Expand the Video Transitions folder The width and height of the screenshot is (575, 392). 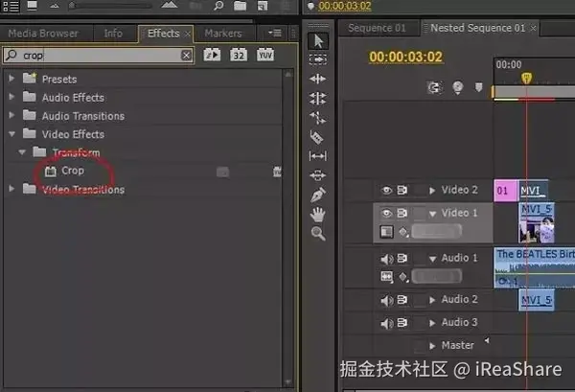pyautogui.click(x=11, y=189)
